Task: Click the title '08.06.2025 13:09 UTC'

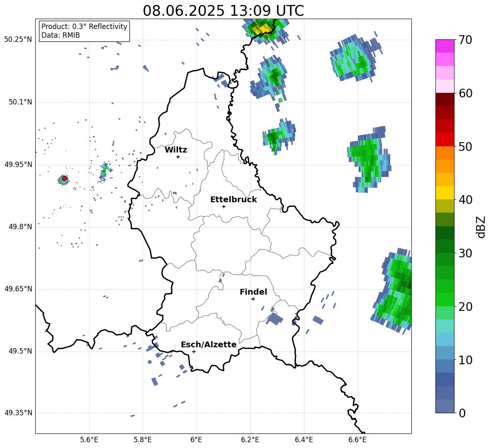Action: [223, 11]
